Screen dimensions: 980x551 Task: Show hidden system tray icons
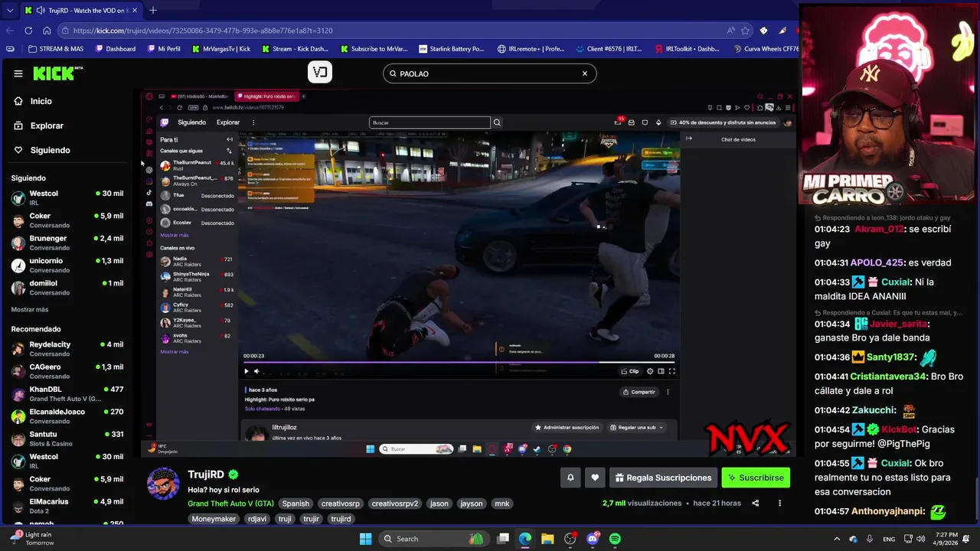836,539
